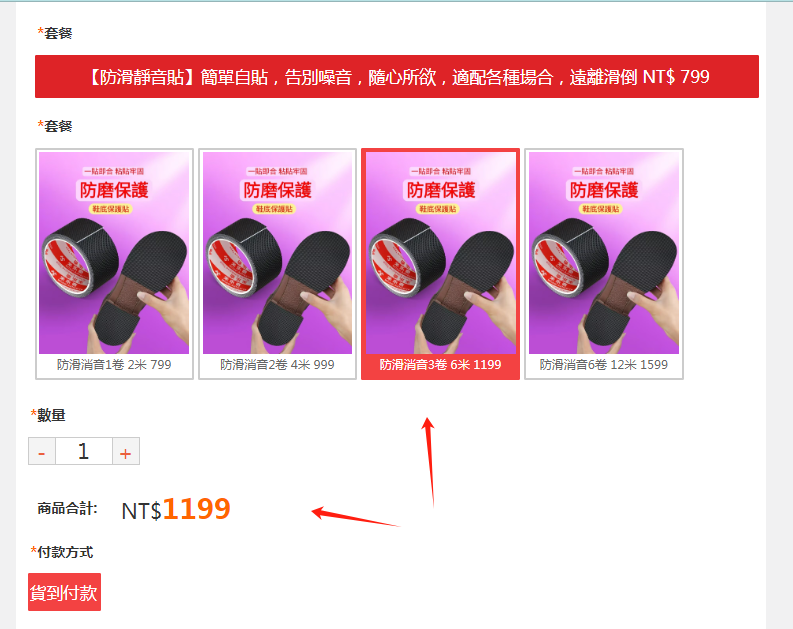Choose the 防滑消音1卷 2米 799 option image
This screenshot has height=629, width=793.
point(114,252)
